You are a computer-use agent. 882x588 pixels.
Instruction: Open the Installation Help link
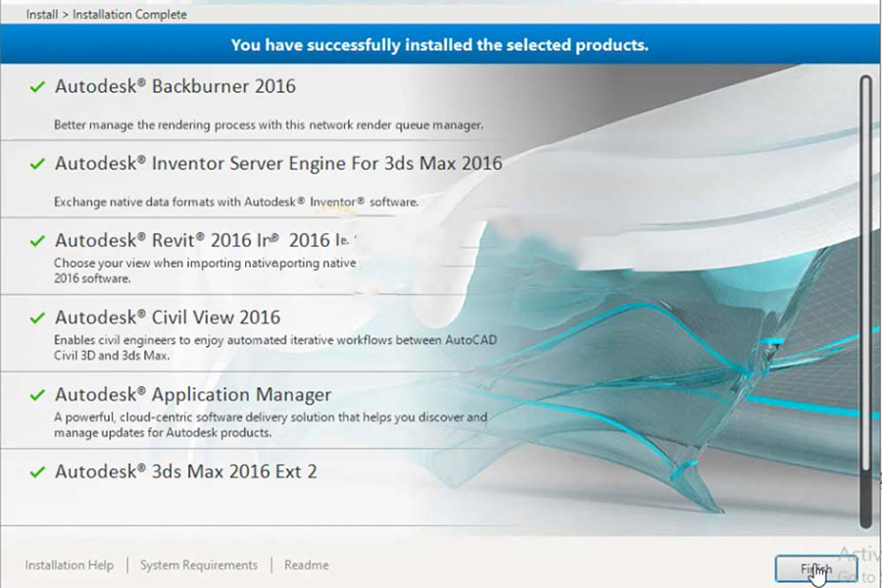click(x=70, y=564)
